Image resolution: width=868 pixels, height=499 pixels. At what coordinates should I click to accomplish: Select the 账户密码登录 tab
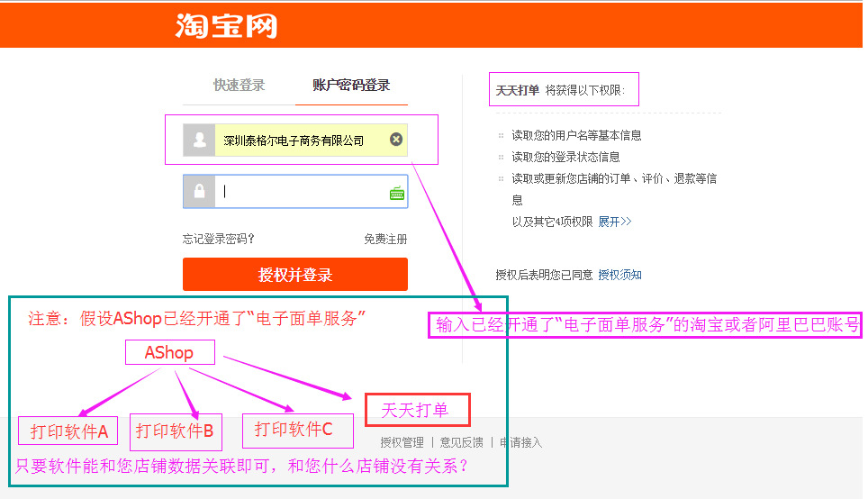[351, 86]
